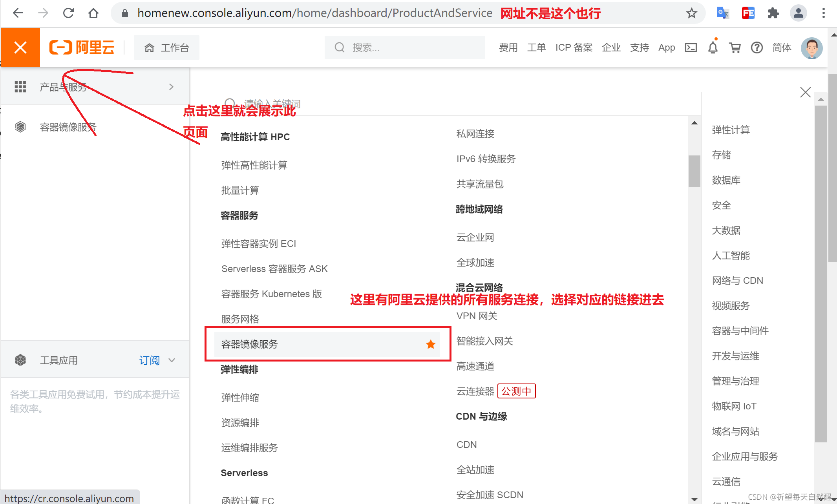837x504 pixels.
Task: Click the product list scroll-up arrow
Action: click(694, 123)
